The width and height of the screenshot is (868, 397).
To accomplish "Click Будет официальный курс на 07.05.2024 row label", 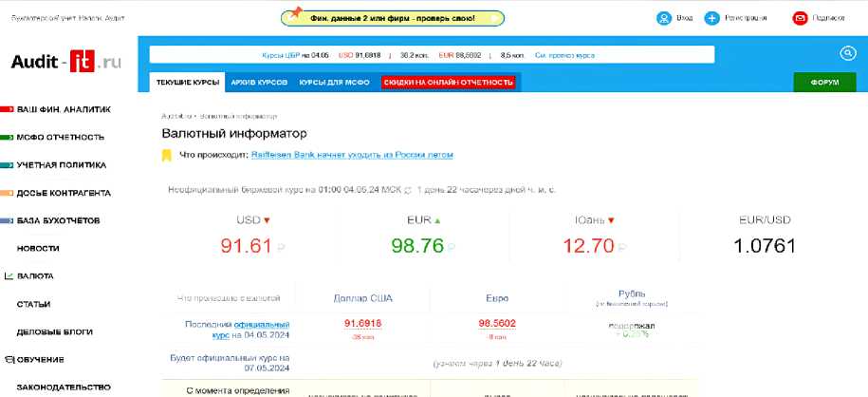I will pos(230,363).
